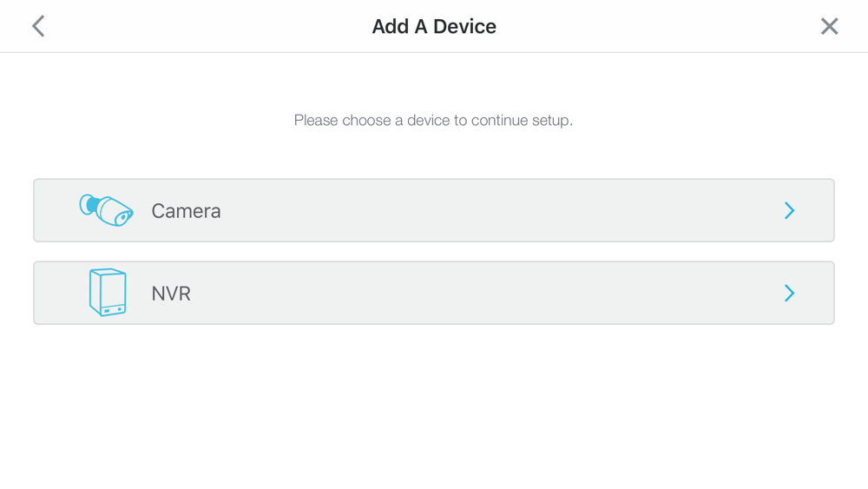Select the Camera label text

pos(186,211)
